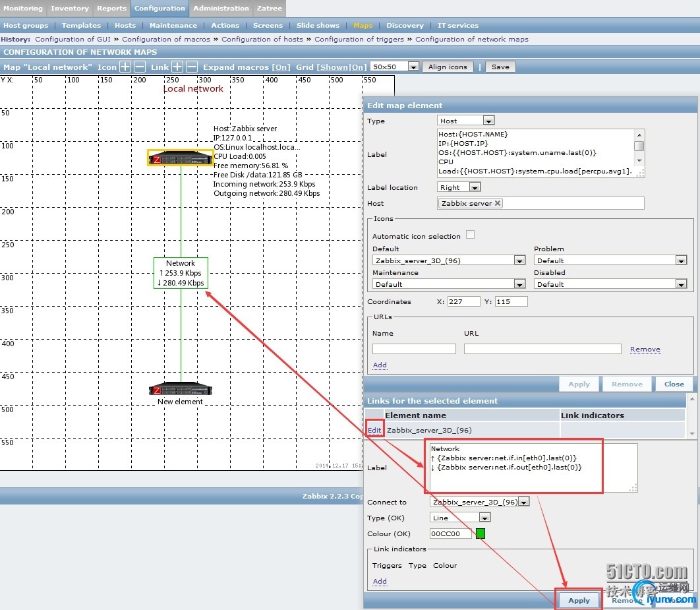Open Label location Right dropdown
The image size is (700, 610).
tap(459, 187)
